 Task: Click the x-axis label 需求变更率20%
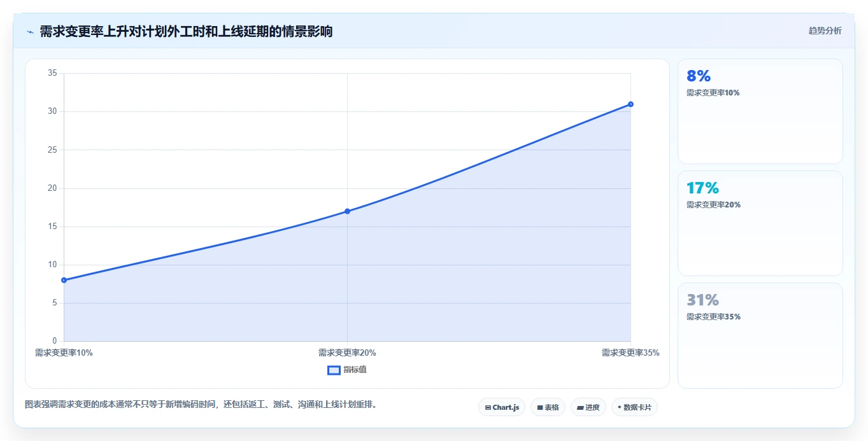(347, 353)
